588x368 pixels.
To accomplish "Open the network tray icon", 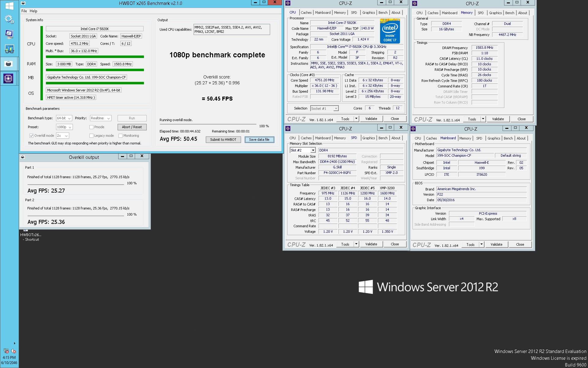I will click(6, 351).
